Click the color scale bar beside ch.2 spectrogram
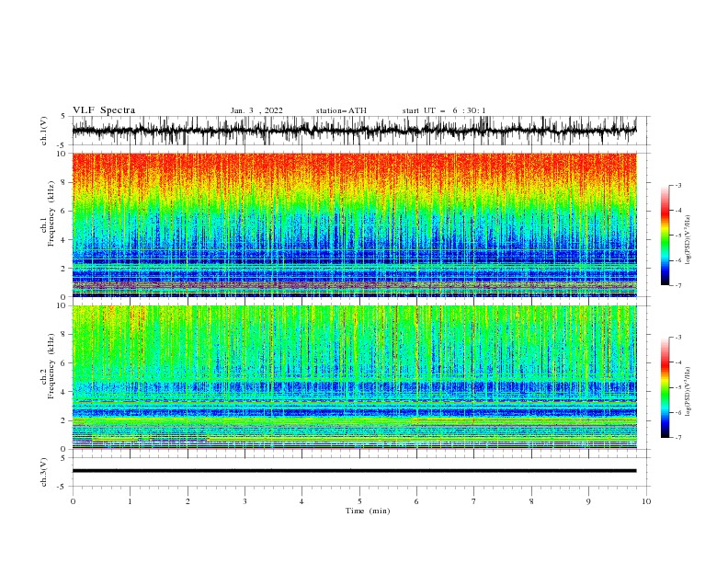The image size is (728, 563). tap(665, 387)
